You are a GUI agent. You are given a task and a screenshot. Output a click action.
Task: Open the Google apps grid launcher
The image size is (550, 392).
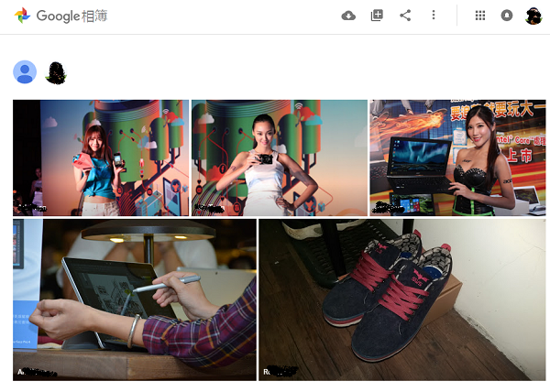coord(480,16)
